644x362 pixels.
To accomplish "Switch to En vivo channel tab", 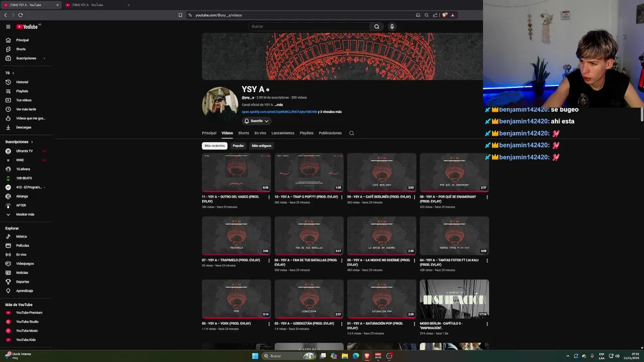I will 260,133.
